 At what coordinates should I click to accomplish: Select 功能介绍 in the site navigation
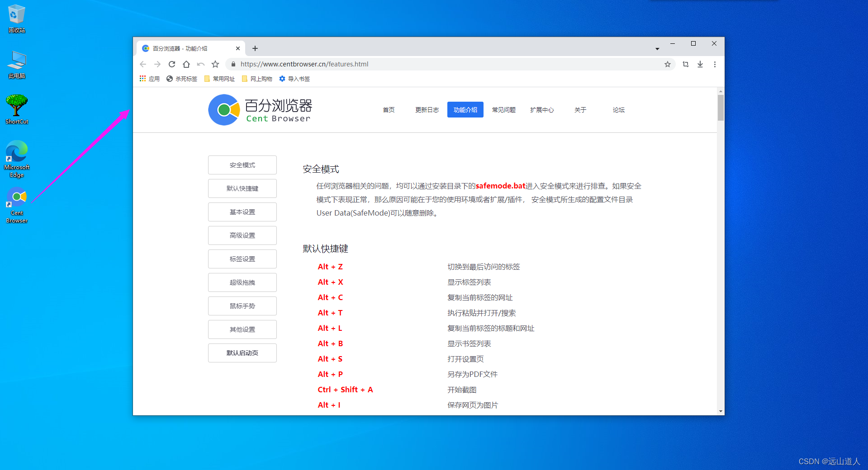(465, 110)
